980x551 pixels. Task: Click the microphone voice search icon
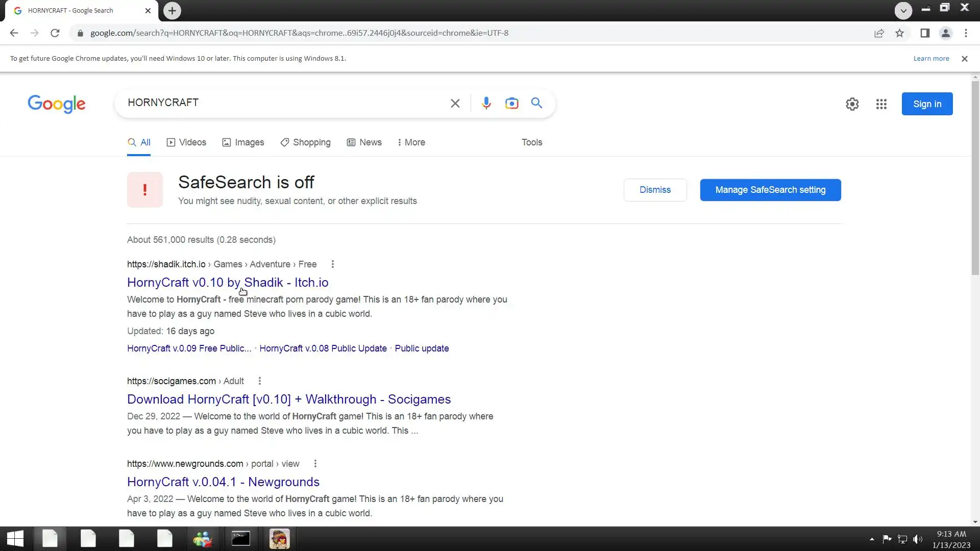pos(486,103)
